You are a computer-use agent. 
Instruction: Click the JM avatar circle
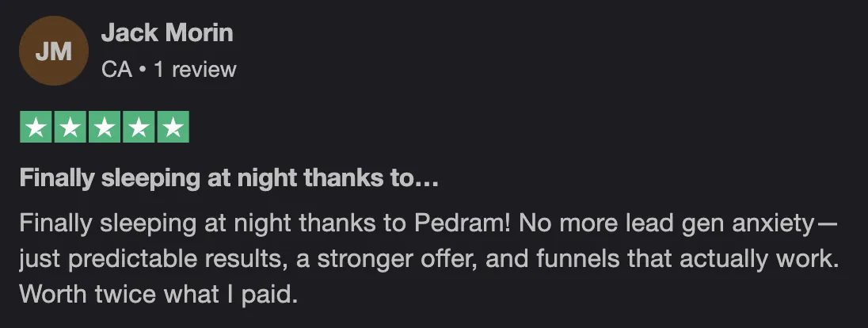point(54,51)
